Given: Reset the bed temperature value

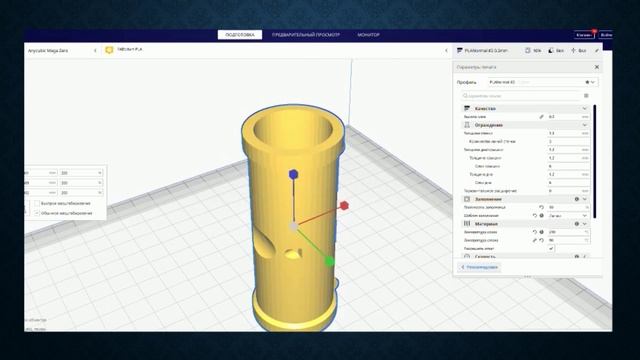Looking at the screenshot, I should click(x=542, y=240).
